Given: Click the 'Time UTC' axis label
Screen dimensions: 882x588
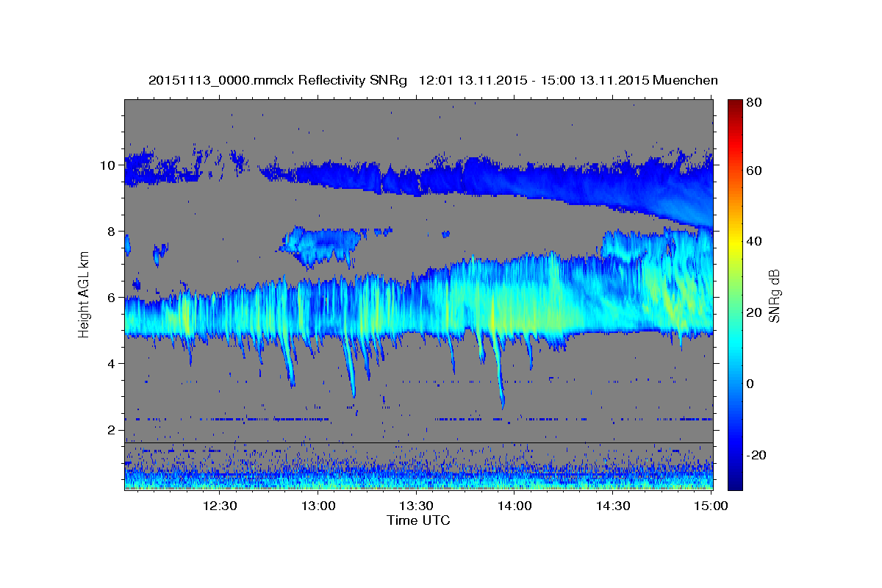Looking at the screenshot, I should [x=418, y=520].
